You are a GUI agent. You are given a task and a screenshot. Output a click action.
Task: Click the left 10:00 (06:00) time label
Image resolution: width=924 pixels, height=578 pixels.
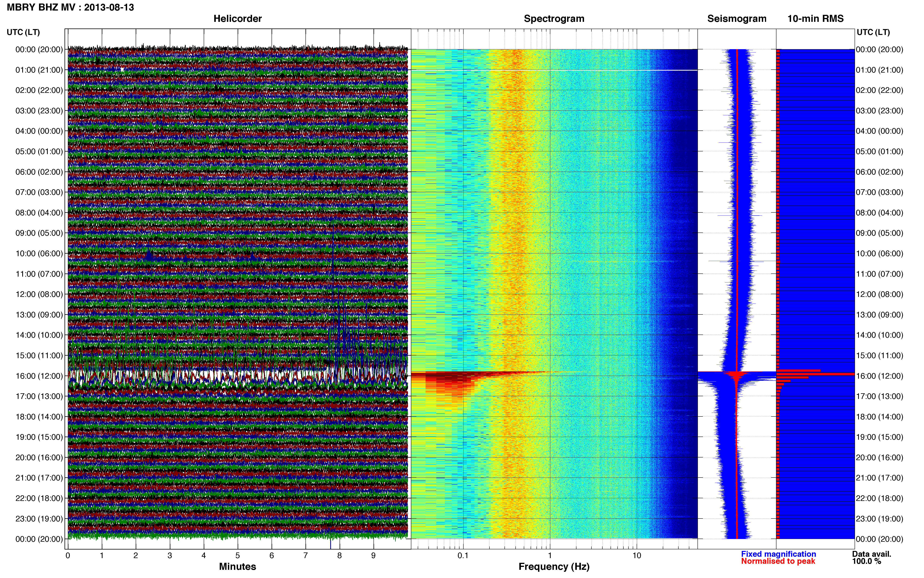[39, 253]
